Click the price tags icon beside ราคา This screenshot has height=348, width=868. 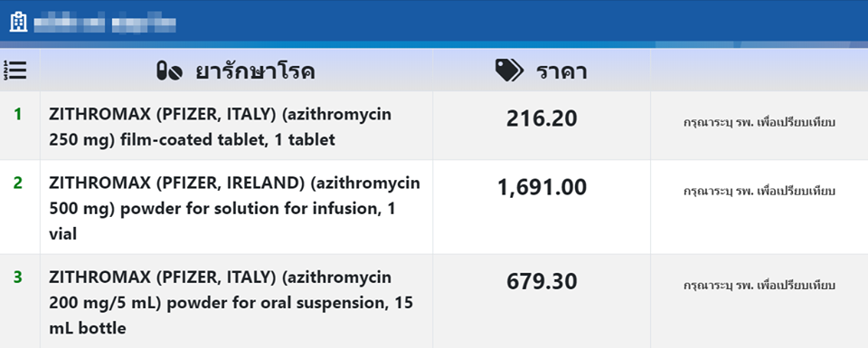point(509,71)
